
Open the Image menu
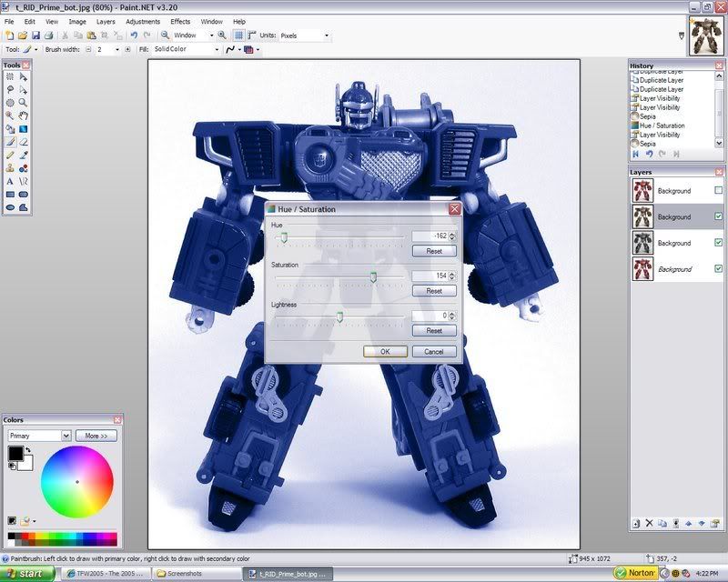[x=77, y=21]
